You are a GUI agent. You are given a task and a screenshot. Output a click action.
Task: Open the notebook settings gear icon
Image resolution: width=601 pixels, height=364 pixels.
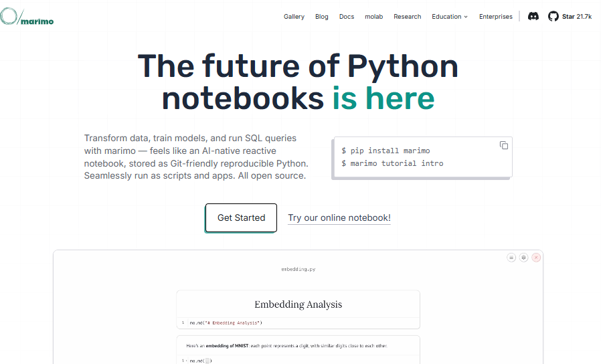tap(523, 258)
